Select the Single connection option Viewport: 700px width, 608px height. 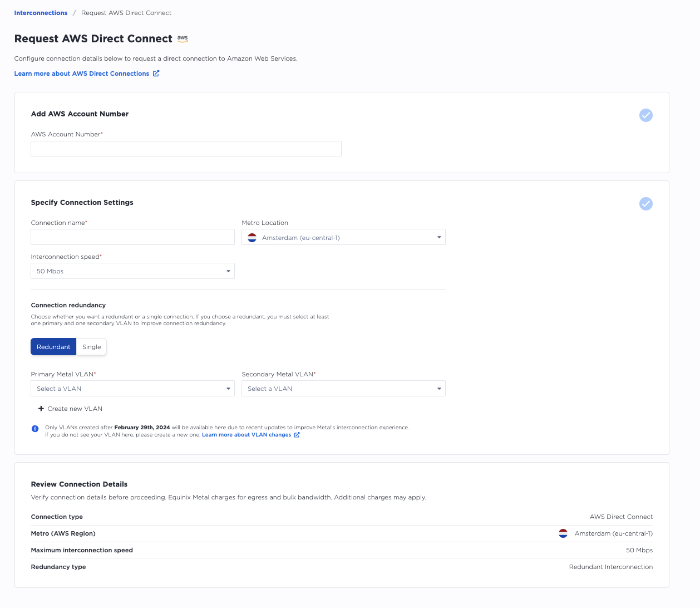(x=92, y=347)
